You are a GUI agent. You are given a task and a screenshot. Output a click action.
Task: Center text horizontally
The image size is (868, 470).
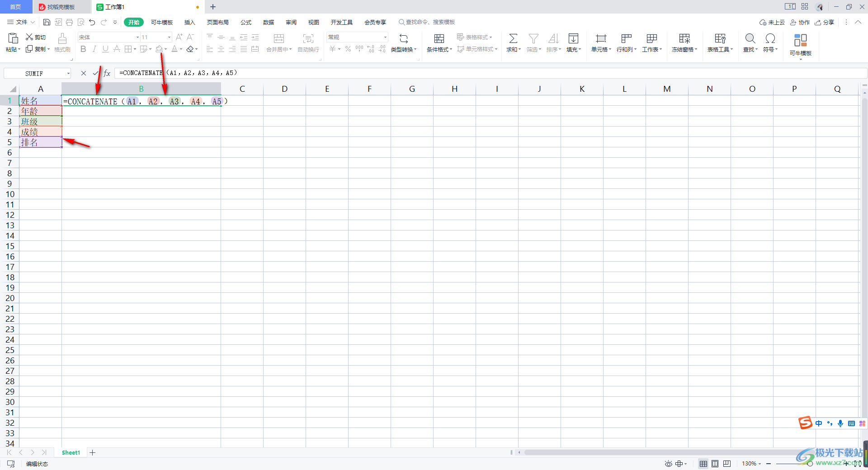(221, 49)
